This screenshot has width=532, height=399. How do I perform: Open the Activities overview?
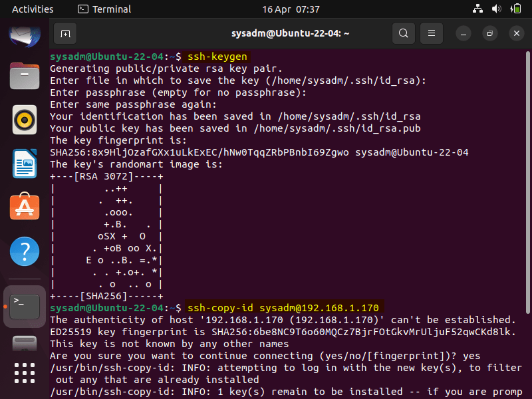(x=32, y=9)
